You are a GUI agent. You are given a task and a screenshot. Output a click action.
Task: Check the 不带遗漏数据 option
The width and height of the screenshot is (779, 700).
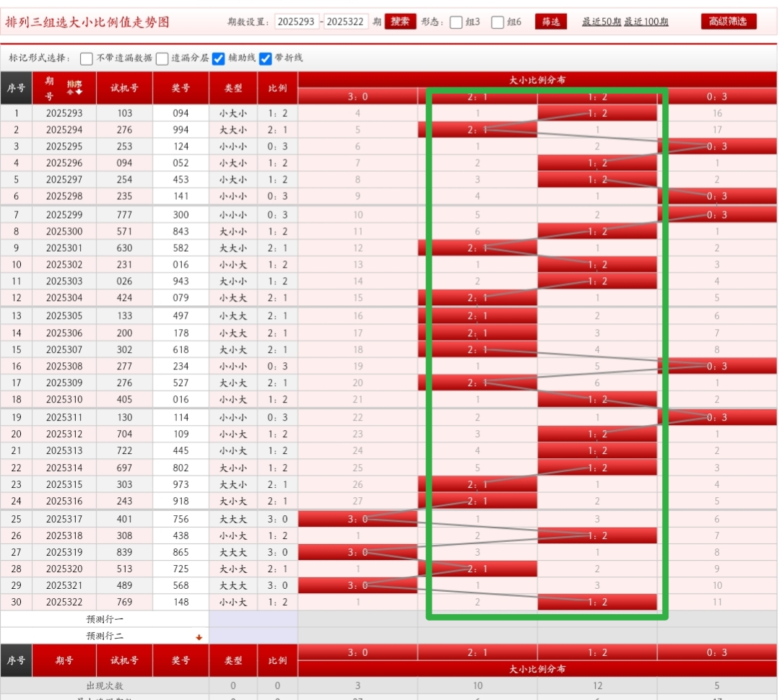[87, 58]
